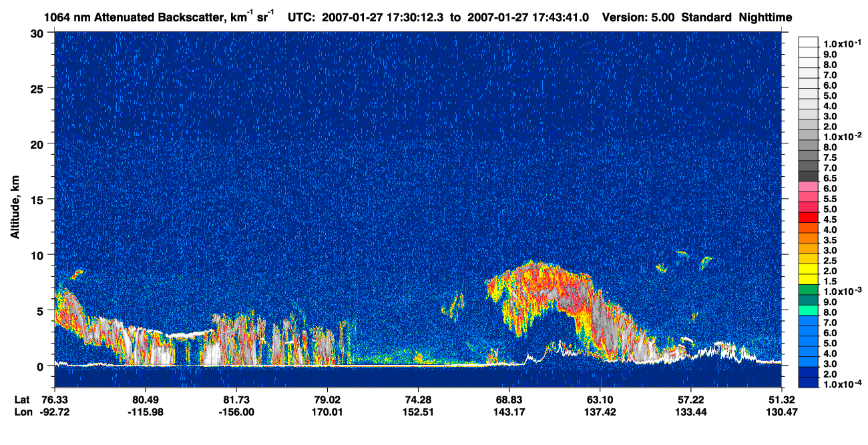The width and height of the screenshot is (868, 445).
Task: Click the longitude value '-115.98'
Action: [145, 412]
